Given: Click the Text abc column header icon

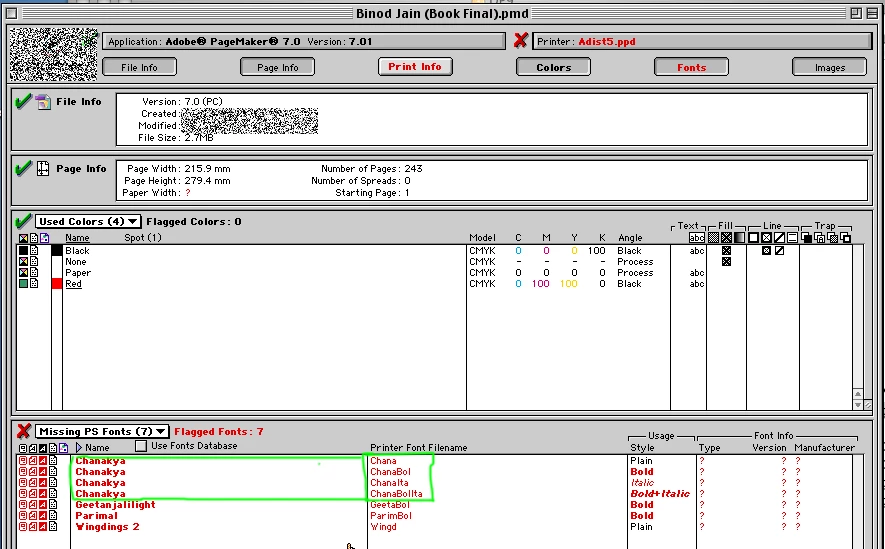Looking at the screenshot, I should 696,238.
